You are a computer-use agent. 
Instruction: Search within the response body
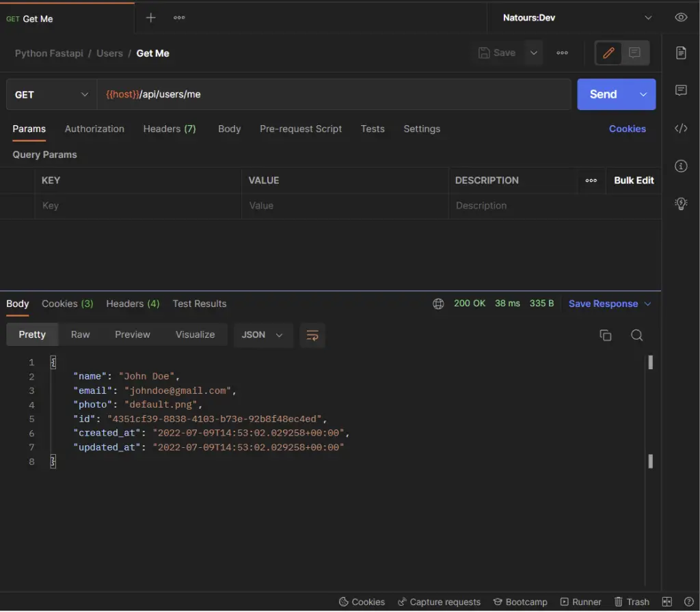tap(636, 335)
